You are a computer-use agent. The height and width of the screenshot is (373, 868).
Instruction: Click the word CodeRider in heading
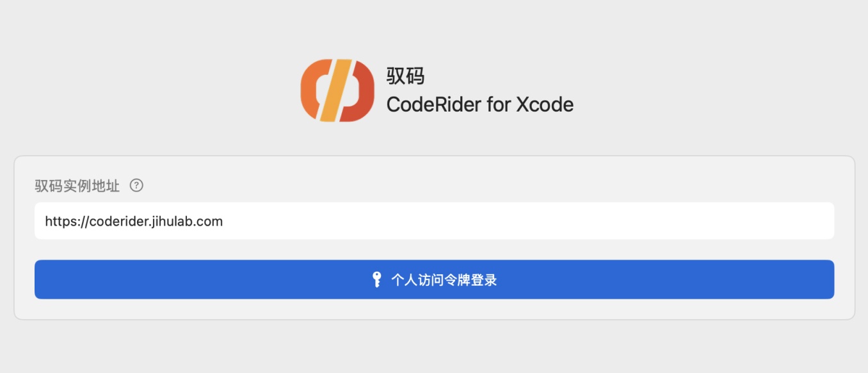[433, 104]
